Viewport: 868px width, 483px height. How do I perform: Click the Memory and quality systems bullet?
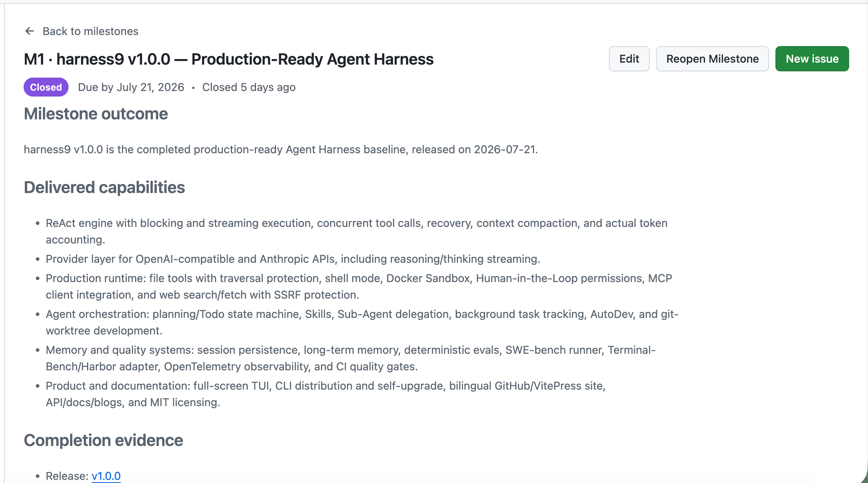click(x=351, y=358)
